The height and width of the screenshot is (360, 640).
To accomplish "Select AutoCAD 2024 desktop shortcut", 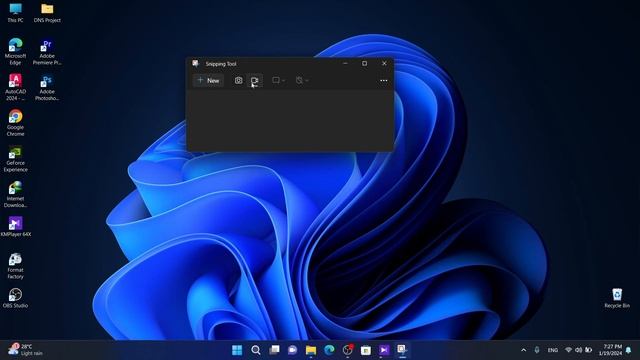I will pyautogui.click(x=16, y=87).
